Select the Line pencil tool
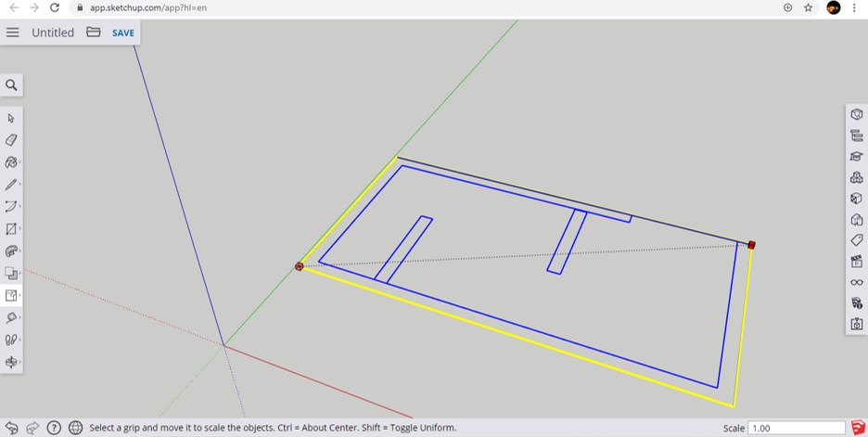 pyautogui.click(x=11, y=185)
